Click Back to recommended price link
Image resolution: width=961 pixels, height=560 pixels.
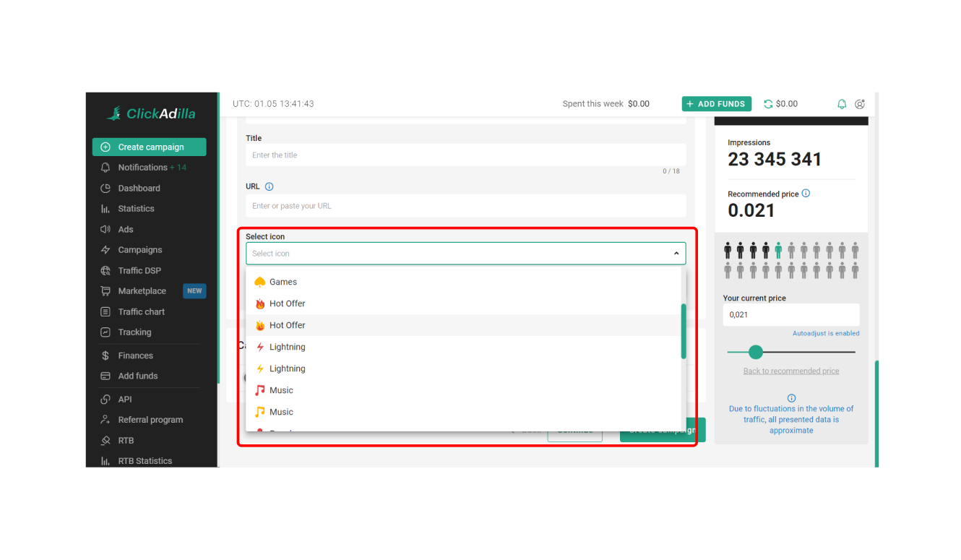tap(791, 371)
